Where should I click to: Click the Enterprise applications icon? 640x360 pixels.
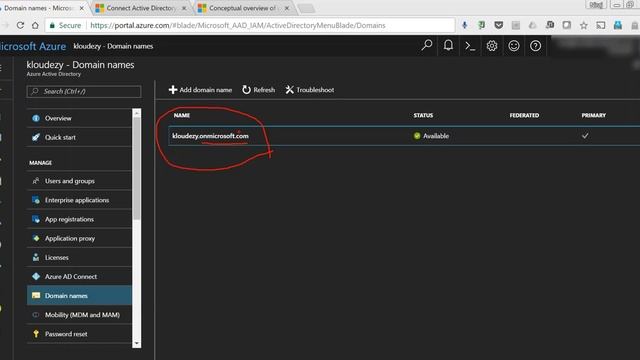coord(36,200)
